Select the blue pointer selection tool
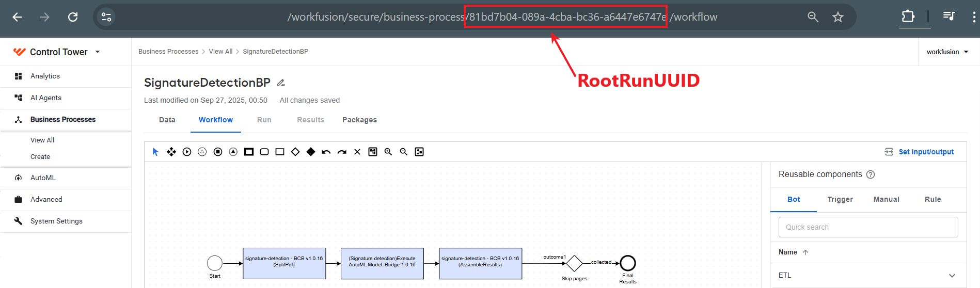This screenshot has width=980, height=288. click(155, 152)
